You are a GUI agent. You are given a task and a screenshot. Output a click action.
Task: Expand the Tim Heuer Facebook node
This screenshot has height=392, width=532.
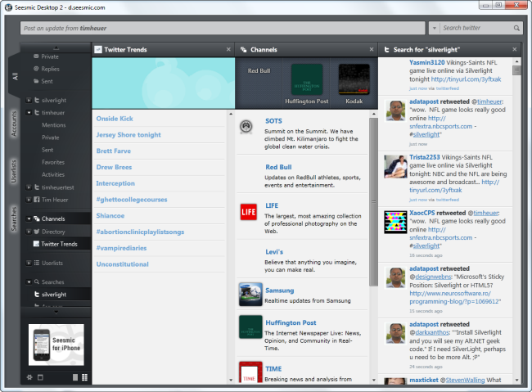[29, 200]
